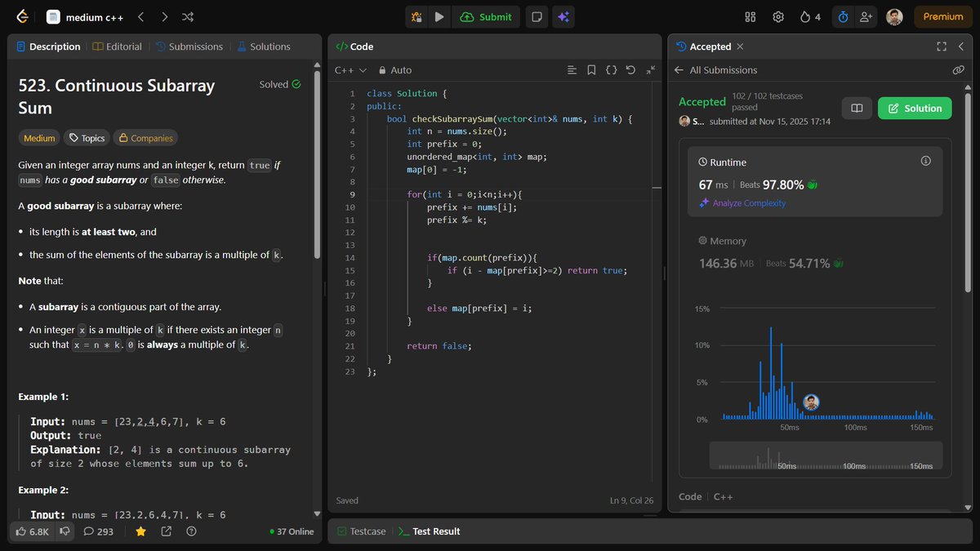Screen dimensions: 980x551
Task: Open the help question mark icon
Action: tap(191, 531)
